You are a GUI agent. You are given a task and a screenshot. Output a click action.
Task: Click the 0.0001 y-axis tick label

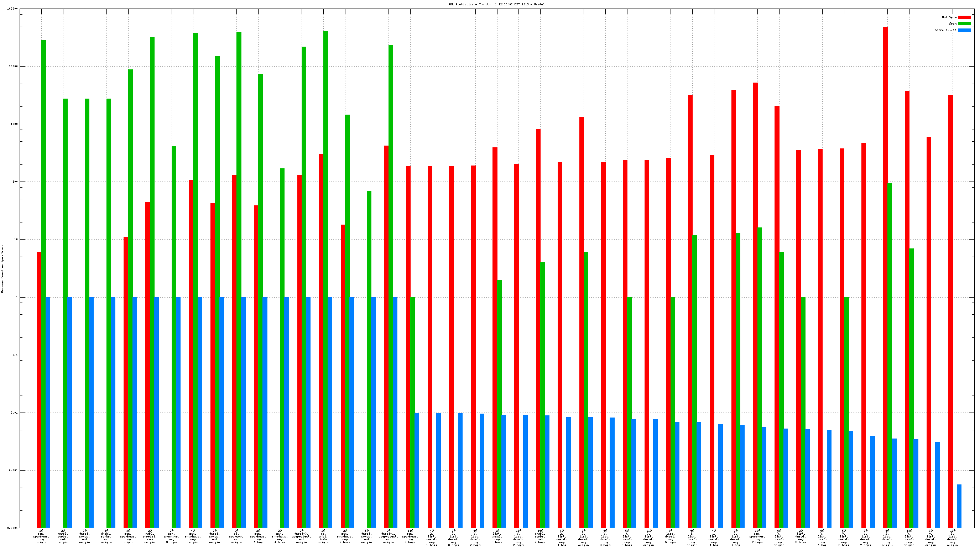[x=13, y=528]
